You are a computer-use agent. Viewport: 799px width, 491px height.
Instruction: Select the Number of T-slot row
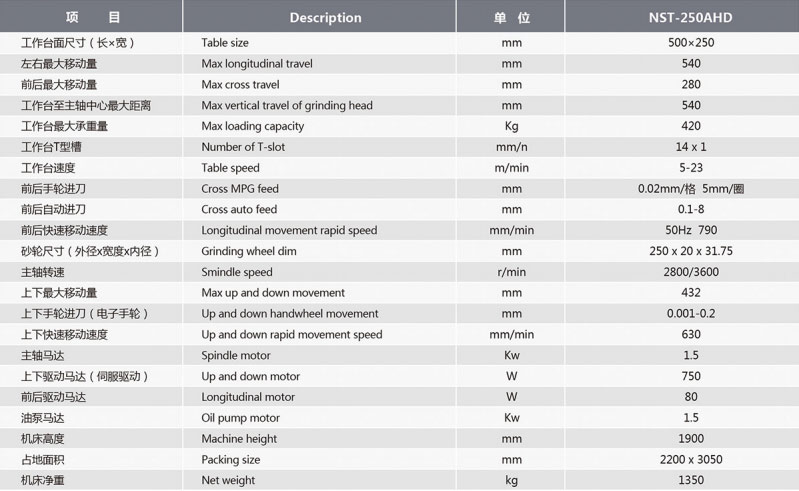(x=400, y=147)
